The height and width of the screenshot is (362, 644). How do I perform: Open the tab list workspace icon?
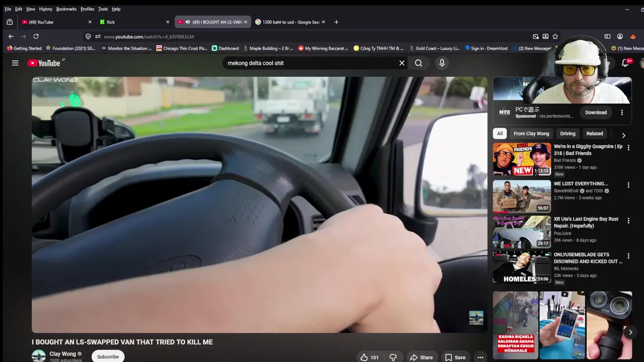click(10, 22)
